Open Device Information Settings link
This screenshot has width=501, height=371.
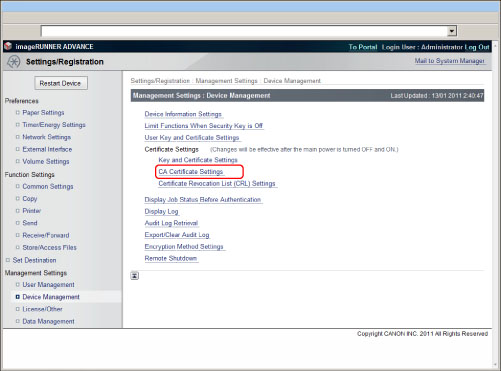[183, 114]
